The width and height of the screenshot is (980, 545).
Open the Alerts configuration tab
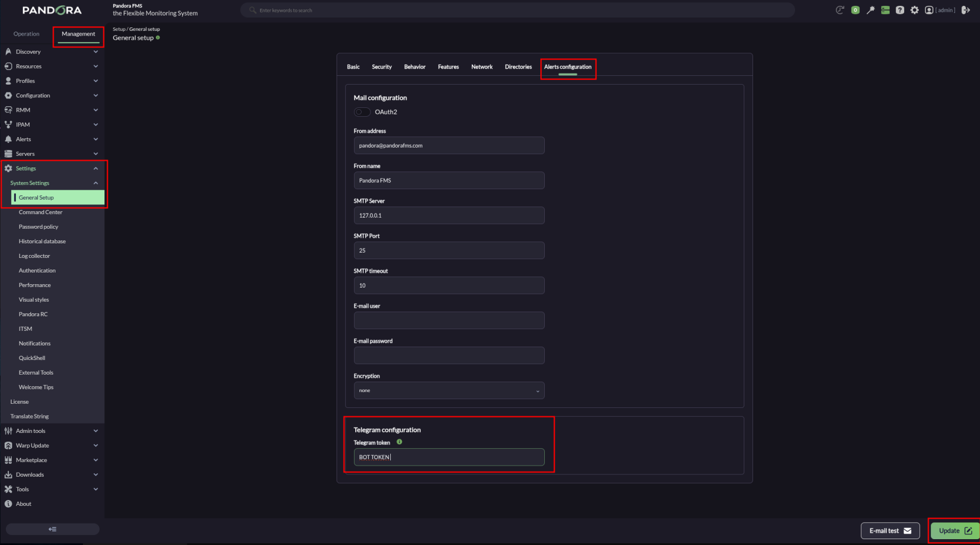coord(568,67)
